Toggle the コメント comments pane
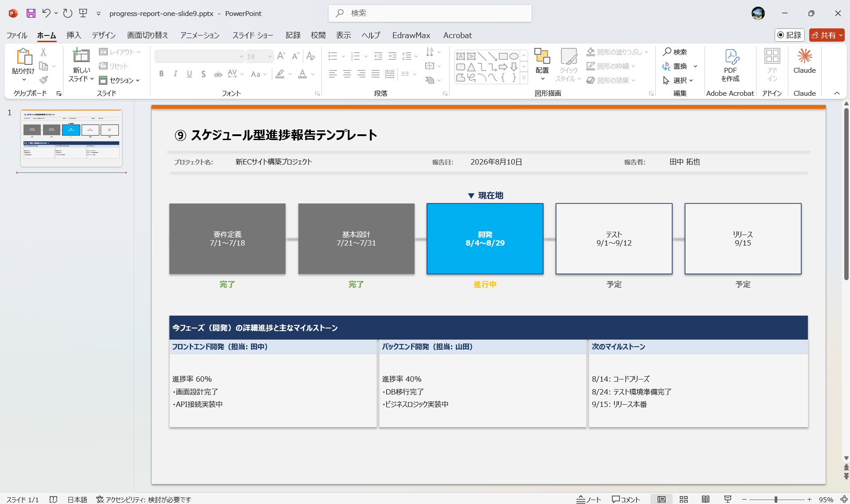850x504 pixels. click(x=626, y=499)
